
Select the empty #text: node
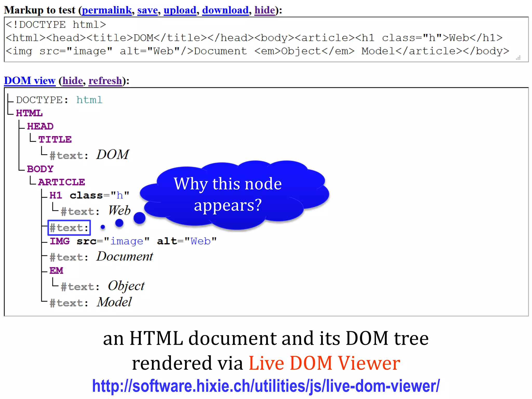coord(69,228)
